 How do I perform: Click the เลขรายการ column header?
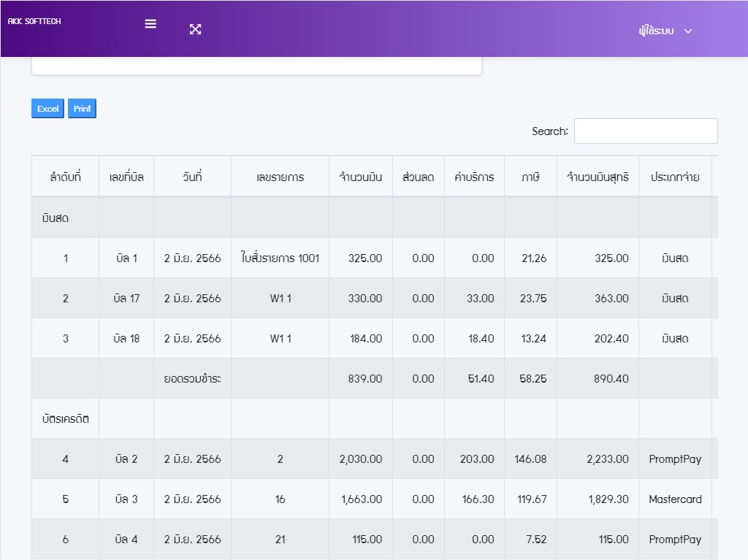280,177
